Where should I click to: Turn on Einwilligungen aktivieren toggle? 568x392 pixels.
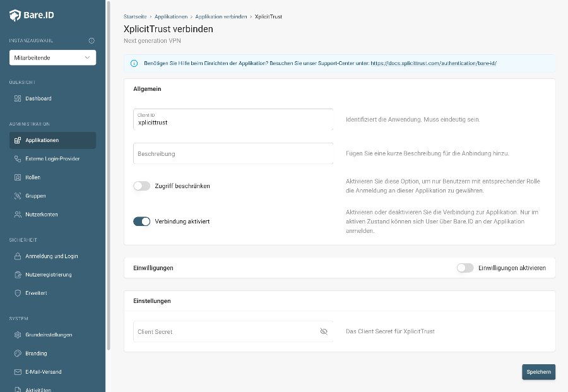coord(465,268)
